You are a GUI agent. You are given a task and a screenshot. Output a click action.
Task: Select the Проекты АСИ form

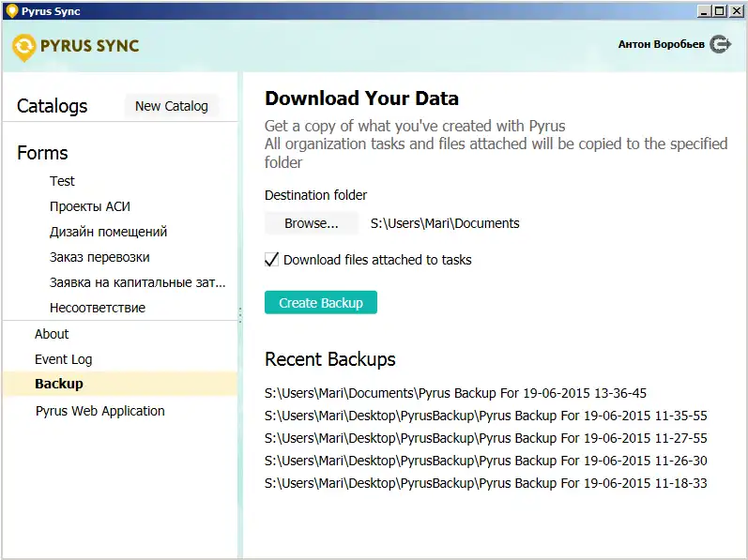90,206
